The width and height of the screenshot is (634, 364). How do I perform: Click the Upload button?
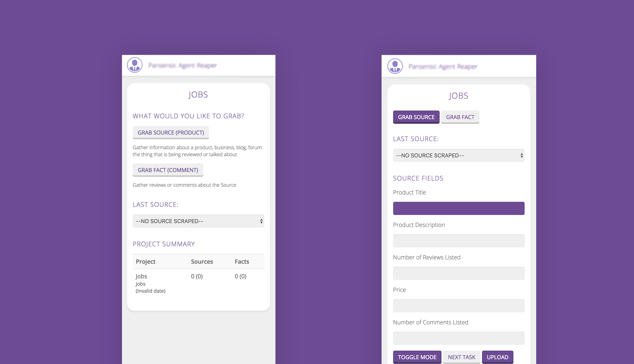point(498,357)
